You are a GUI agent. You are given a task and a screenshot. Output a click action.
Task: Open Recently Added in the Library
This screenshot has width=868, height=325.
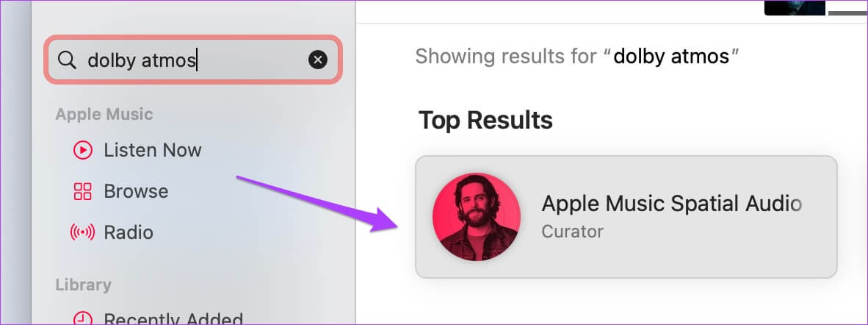tap(158, 319)
